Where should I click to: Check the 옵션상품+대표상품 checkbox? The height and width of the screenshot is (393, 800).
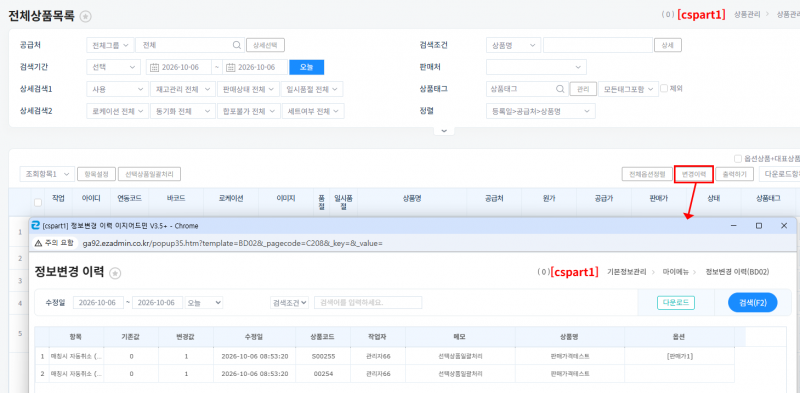[x=738, y=159]
